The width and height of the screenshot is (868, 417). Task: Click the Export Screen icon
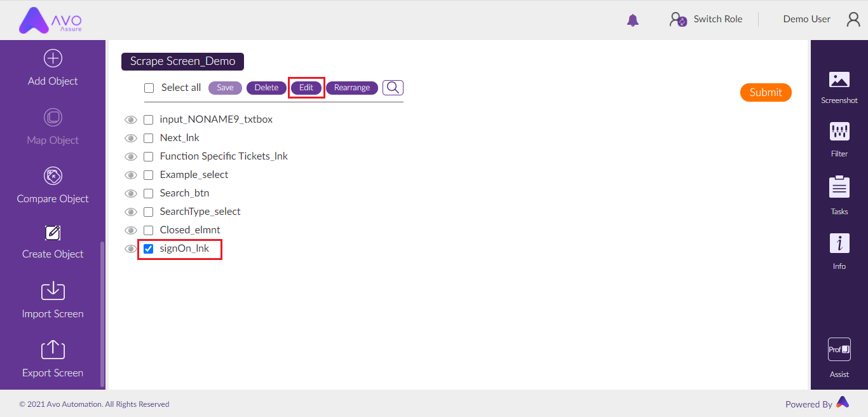(x=53, y=350)
